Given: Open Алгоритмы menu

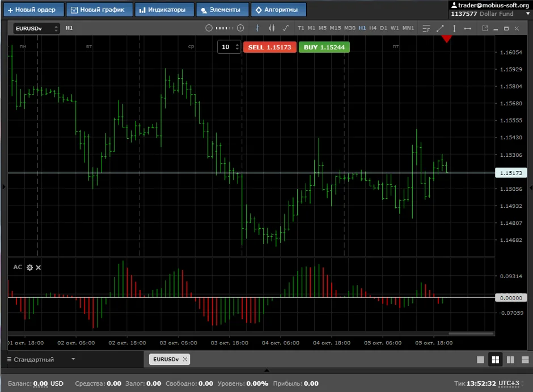Looking at the screenshot, I should point(278,10).
